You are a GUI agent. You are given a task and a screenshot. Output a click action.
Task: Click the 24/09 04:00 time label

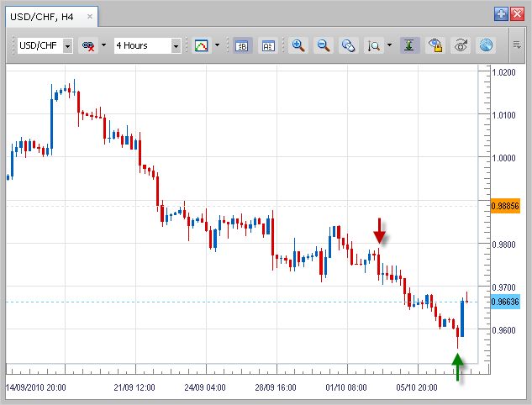[x=205, y=387]
